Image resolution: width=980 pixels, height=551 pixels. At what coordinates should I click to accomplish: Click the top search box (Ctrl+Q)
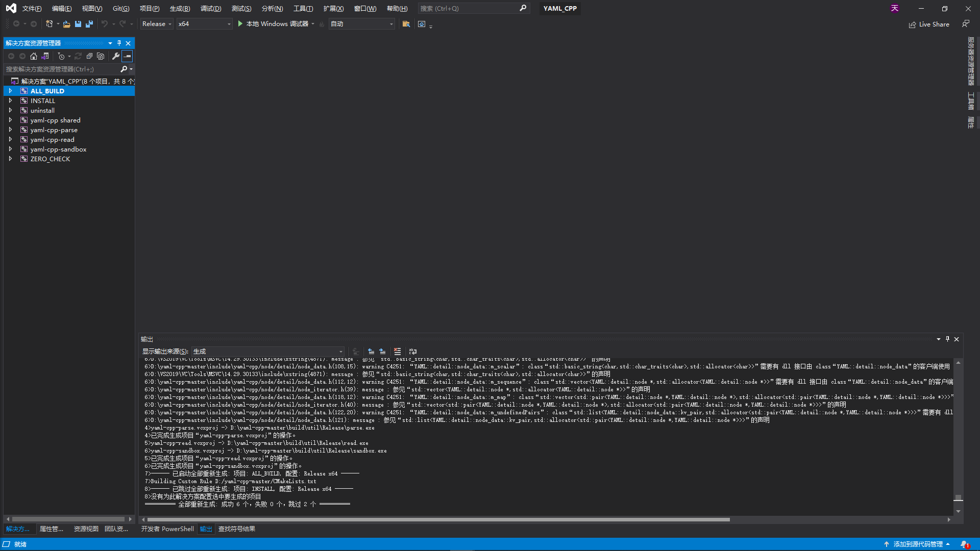469,9
